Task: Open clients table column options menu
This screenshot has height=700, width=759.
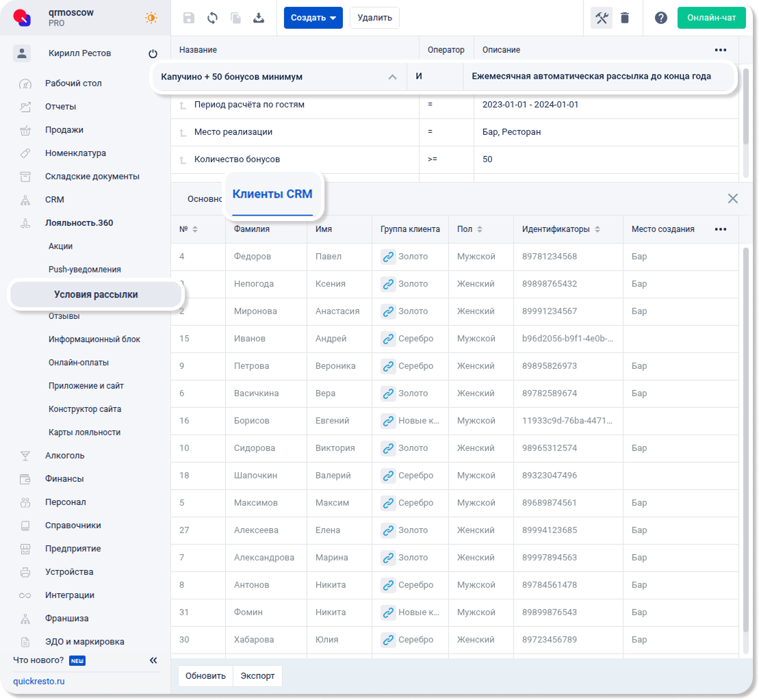Action: pos(720,229)
